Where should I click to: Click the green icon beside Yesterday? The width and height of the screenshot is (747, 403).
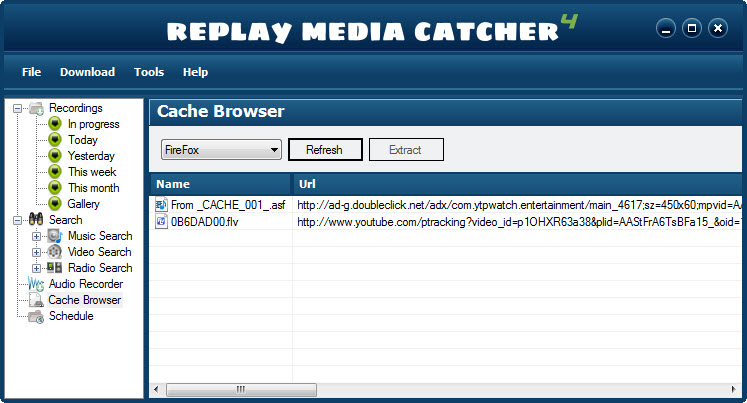click(x=55, y=156)
